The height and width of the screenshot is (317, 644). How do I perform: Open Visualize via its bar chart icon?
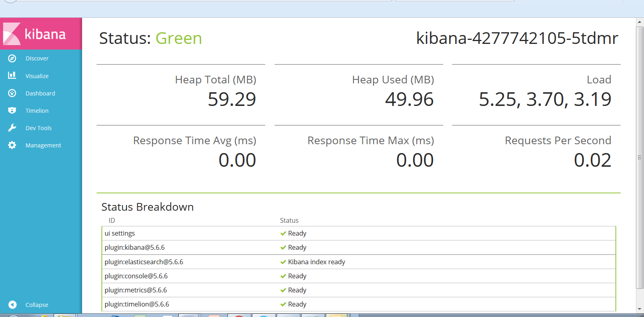(x=12, y=75)
